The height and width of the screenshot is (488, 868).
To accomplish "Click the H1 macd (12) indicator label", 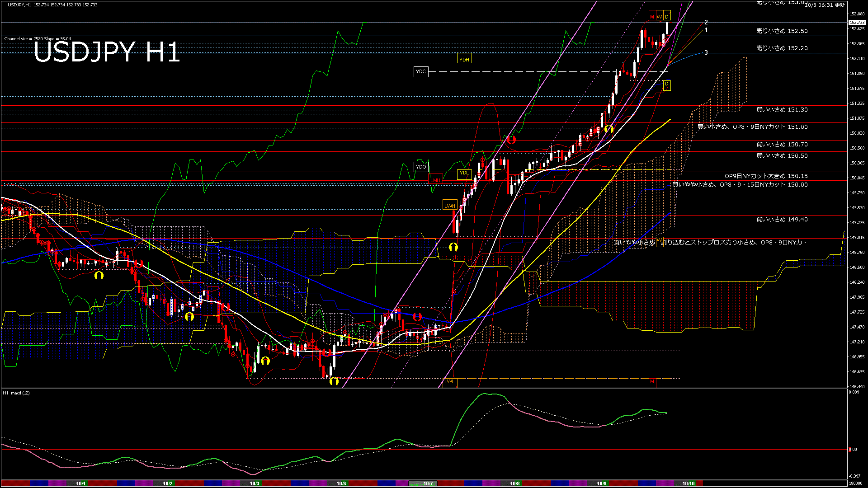I will tap(17, 393).
